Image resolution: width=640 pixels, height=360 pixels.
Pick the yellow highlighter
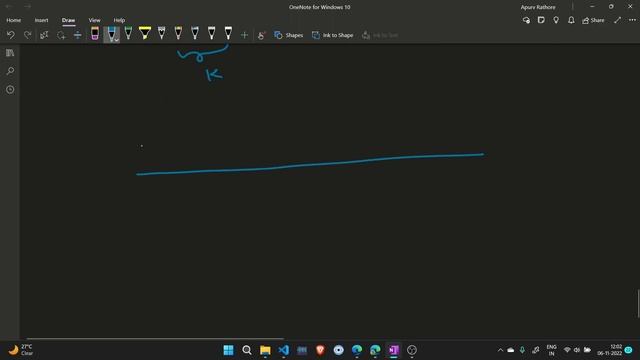[x=145, y=33]
